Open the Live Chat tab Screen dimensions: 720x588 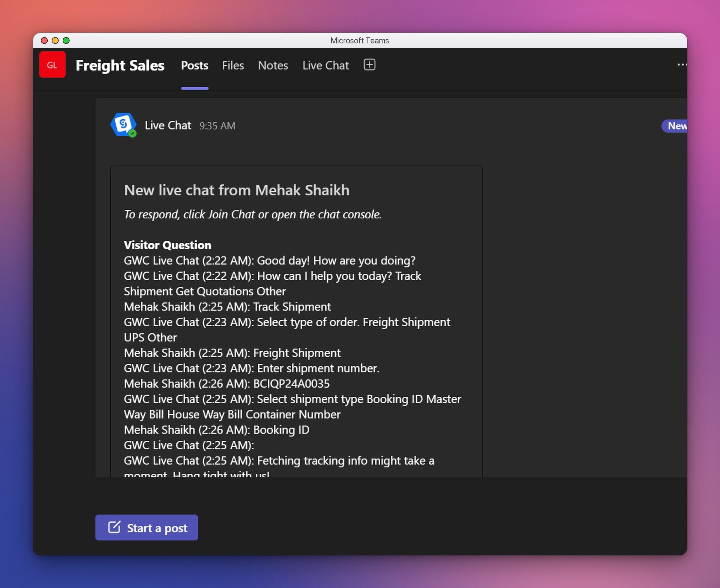[x=325, y=65]
